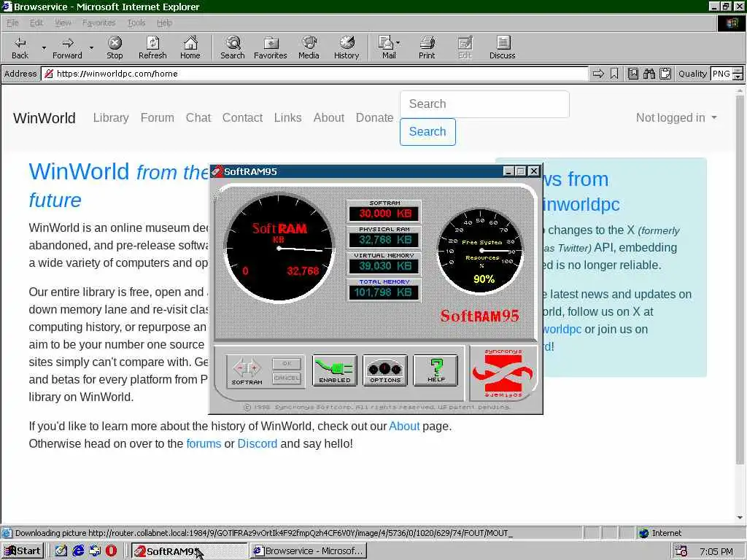This screenshot has width=747, height=560.
Task: Open the first quick launch icon
Action: 61,551
